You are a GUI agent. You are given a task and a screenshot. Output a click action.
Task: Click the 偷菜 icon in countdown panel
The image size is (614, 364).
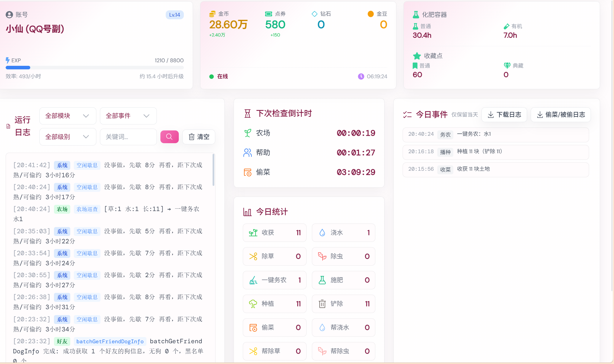tap(248, 172)
